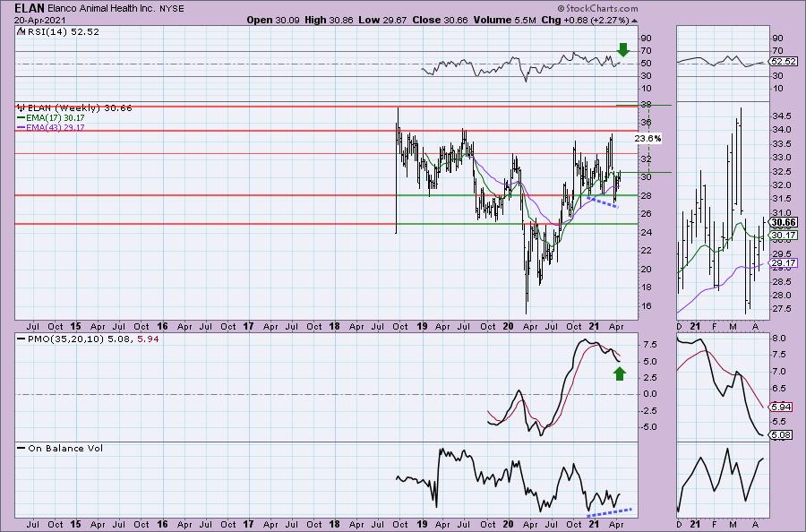The width and height of the screenshot is (806, 532).
Task: Click the EMA(43) 29.17 legend text
Action: click(x=56, y=127)
